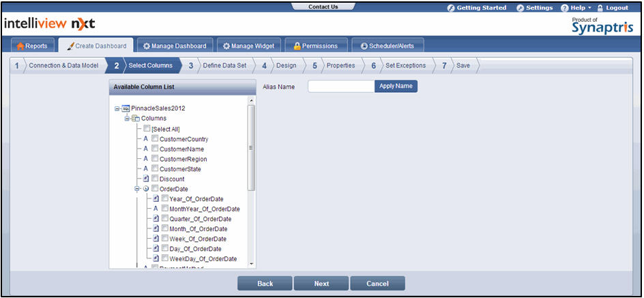Check the Day_Of_OrderDate checkbox
Image resolution: width=644 pixels, height=298 pixels.
pos(164,248)
